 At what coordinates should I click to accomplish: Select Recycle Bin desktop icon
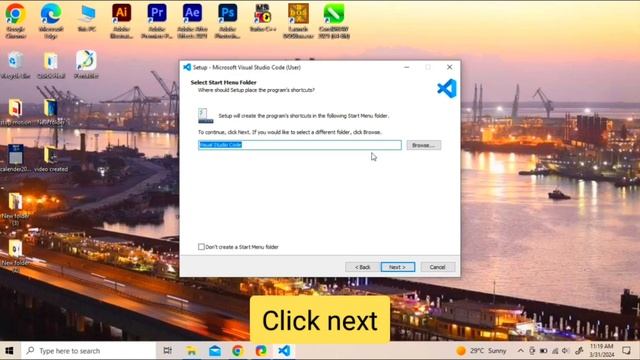(x=15, y=64)
